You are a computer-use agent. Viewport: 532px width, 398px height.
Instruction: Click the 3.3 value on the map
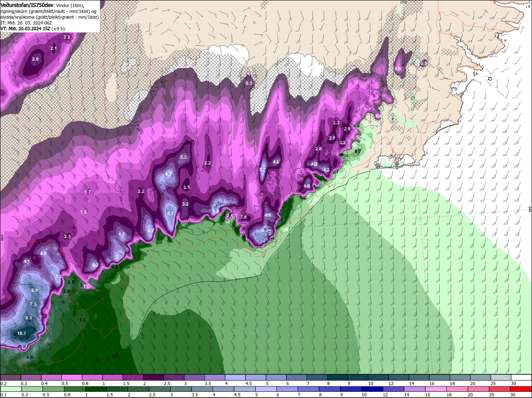[183, 157]
